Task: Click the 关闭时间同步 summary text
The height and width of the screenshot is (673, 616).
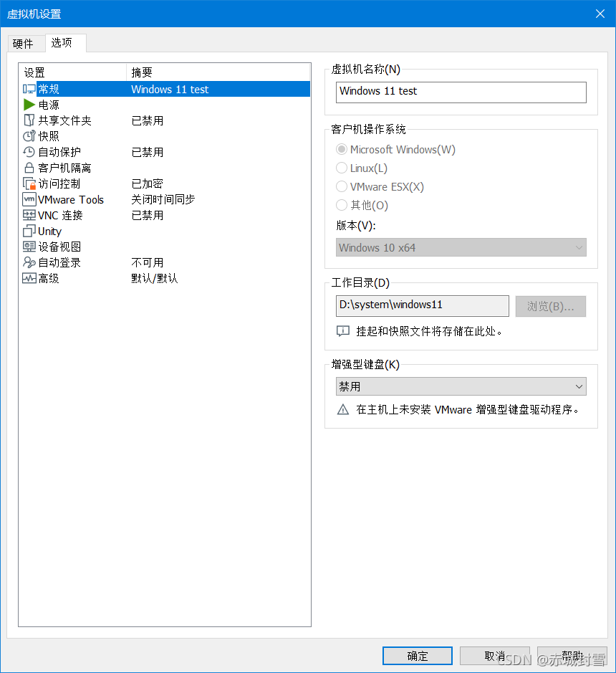Action: coord(163,199)
